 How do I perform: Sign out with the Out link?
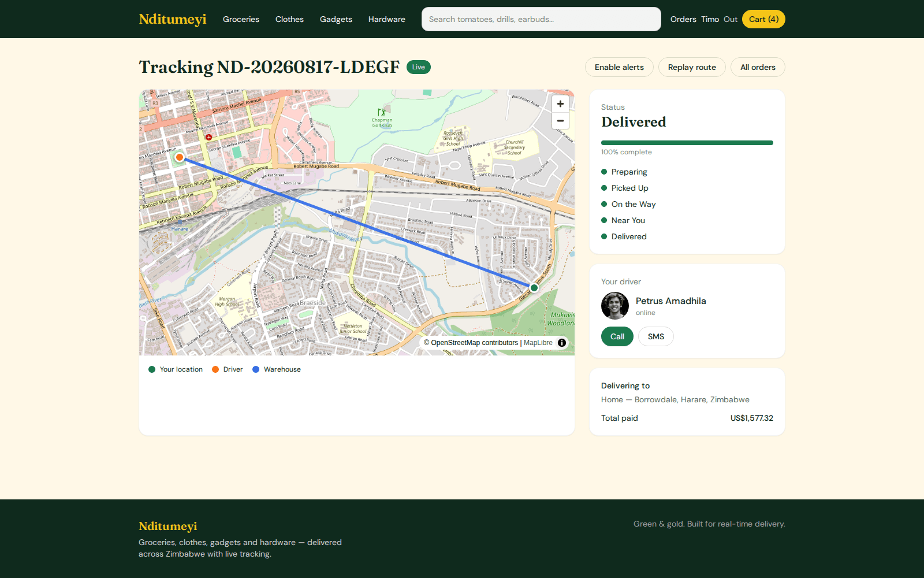tap(731, 19)
